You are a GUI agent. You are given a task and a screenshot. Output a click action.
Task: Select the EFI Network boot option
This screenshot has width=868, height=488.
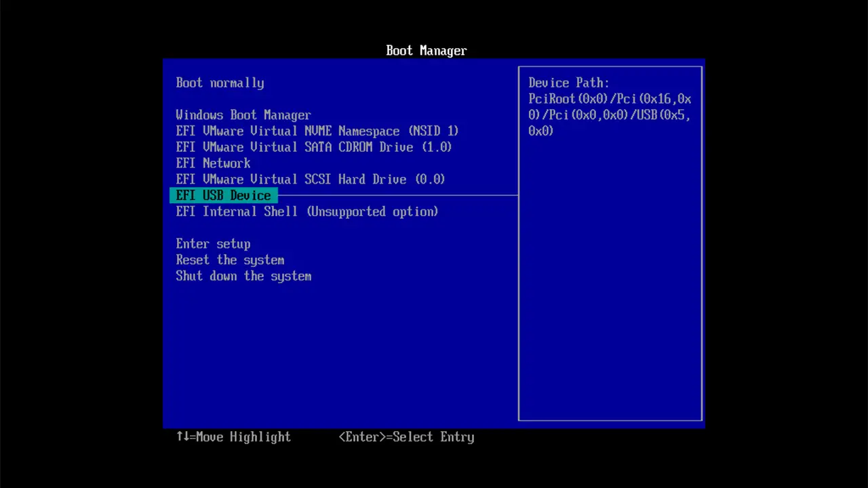pyautogui.click(x=213, y=163)
